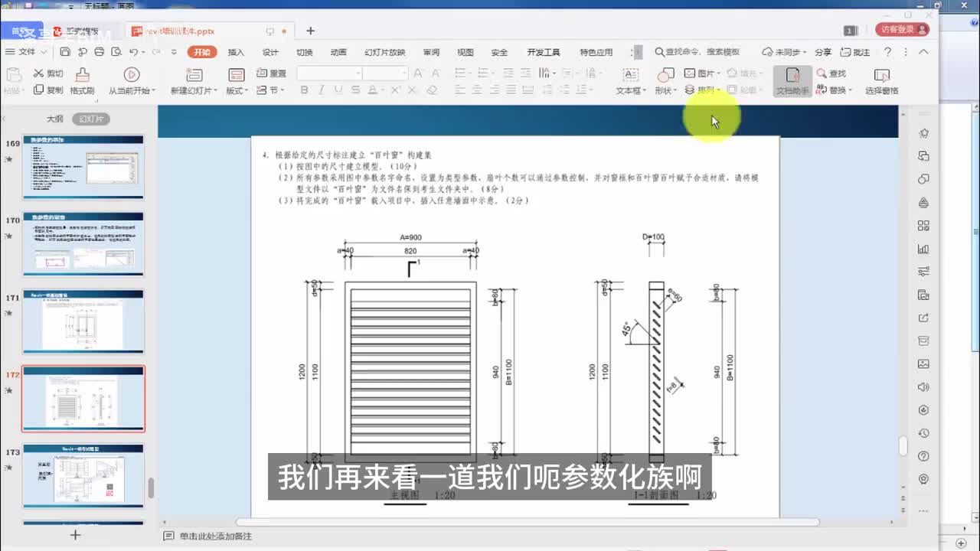
Task: Open a new document tab with plus
Action: click(310, 31)
